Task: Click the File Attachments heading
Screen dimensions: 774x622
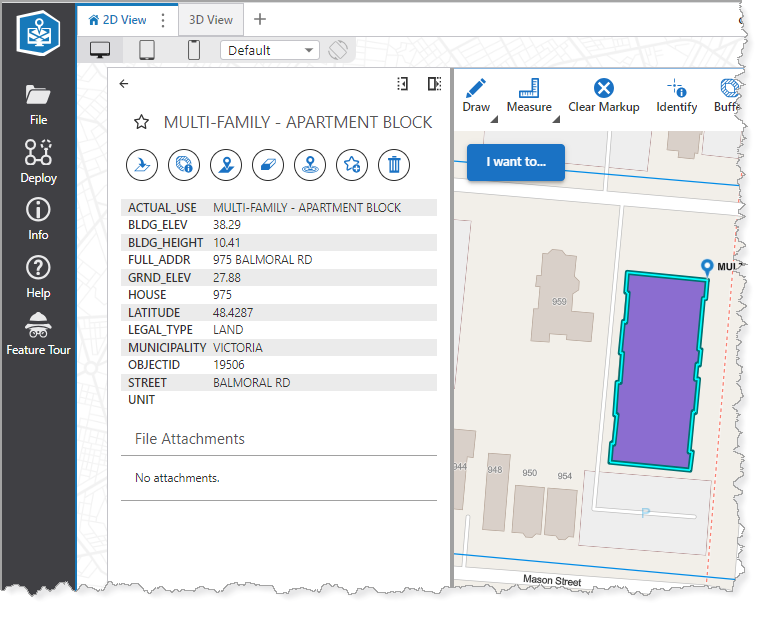Action: 190,439
